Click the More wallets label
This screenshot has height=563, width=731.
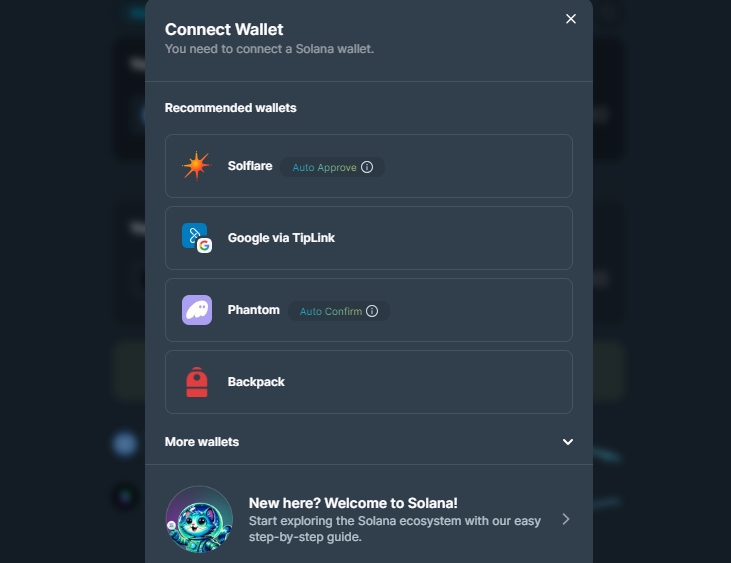202,442
